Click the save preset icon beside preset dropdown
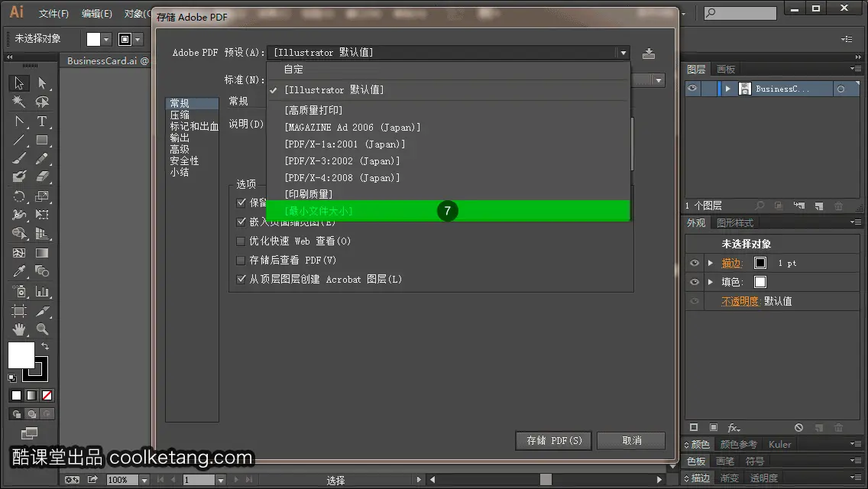The image size is (868, 489). click(649, 53)
